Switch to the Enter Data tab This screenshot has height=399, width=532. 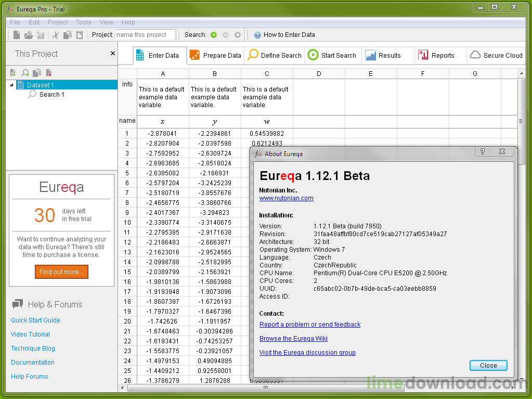(x=160, y=55)
